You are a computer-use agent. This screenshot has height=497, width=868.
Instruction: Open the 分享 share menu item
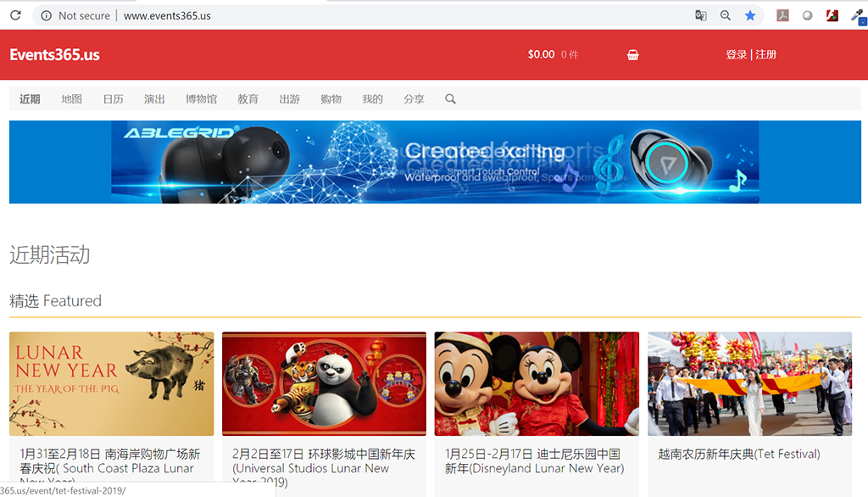[x=414, y=99]
